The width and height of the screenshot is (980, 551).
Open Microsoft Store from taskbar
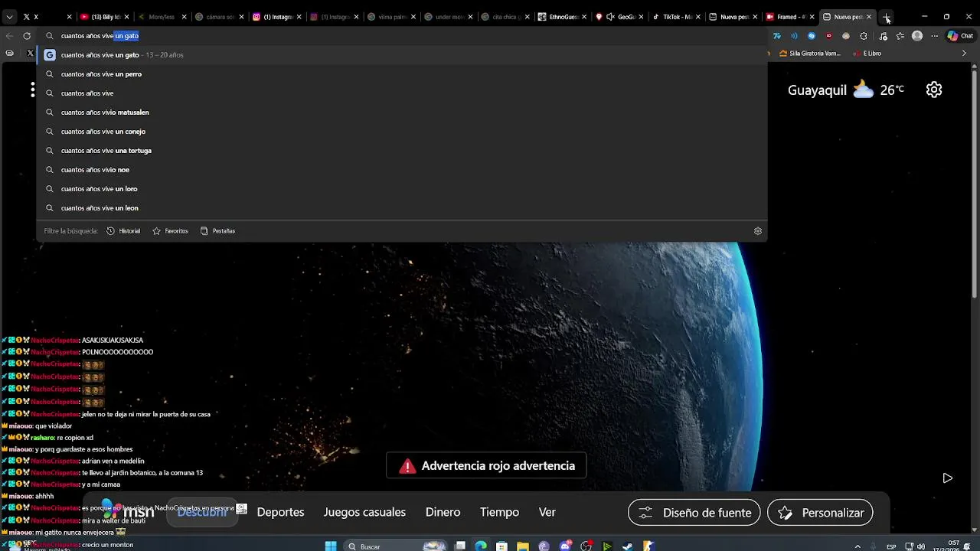point(501,546)
